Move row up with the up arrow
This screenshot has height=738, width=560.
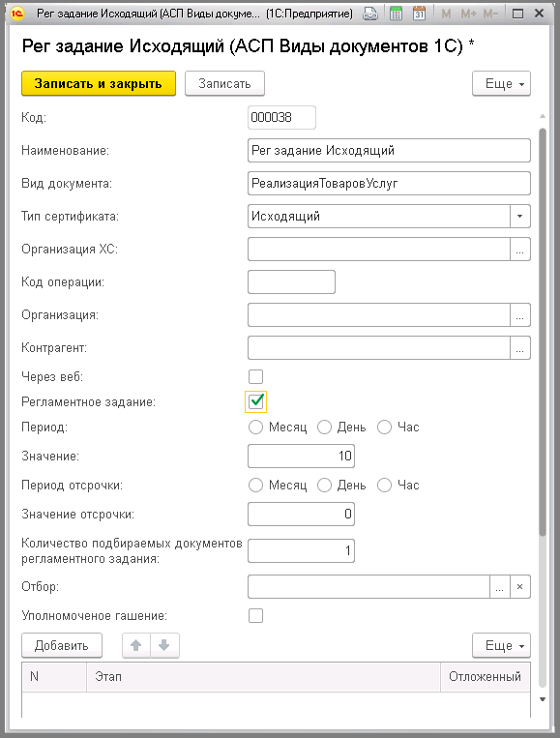(136, 645)
